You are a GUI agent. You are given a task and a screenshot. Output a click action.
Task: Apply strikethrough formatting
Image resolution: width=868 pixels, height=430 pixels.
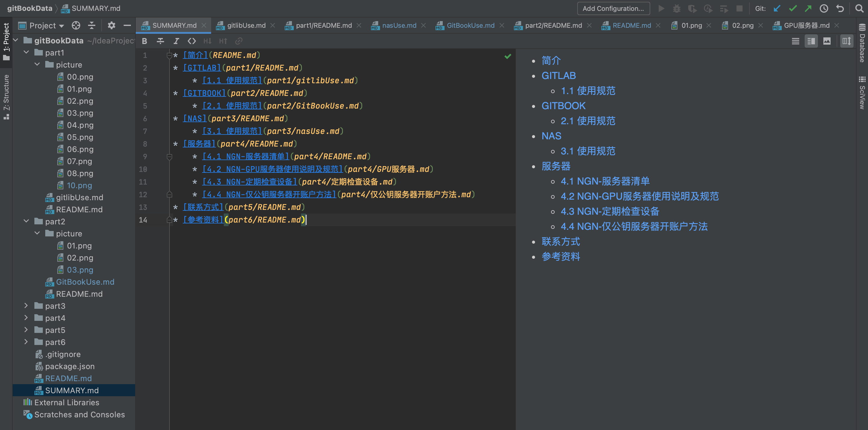(160, 41)
